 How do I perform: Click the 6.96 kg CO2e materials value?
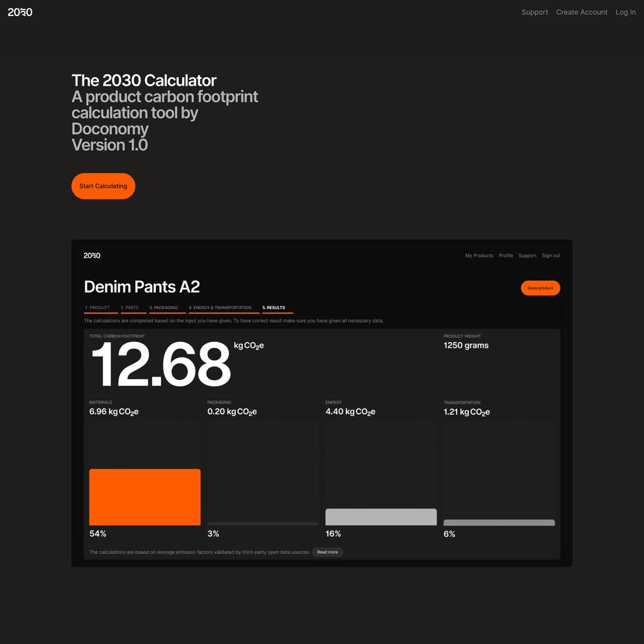coord(114,412)
